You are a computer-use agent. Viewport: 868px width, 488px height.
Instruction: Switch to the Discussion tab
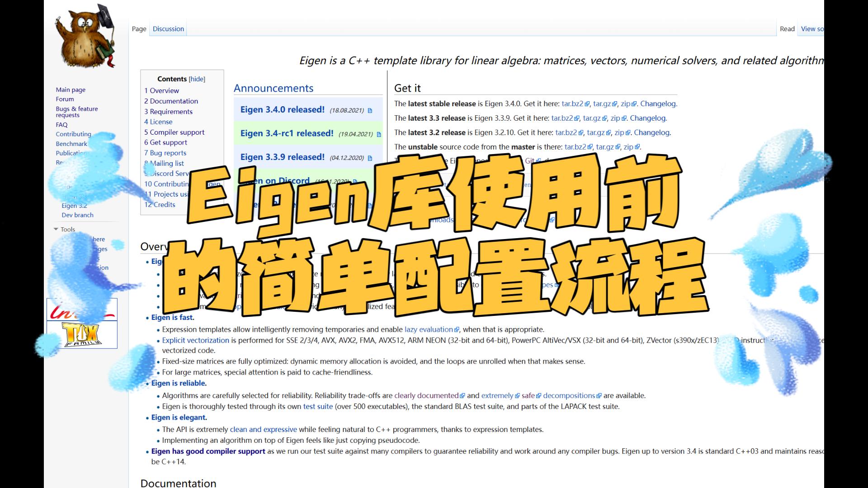pyautogui.click(x=168, y=29)
